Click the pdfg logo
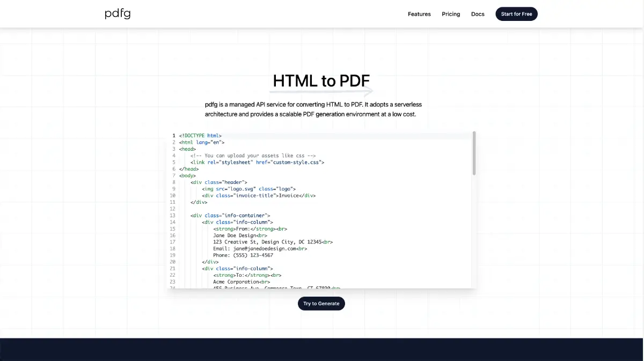Image resolution: width=644 pixels, height=361 pixels. pyautogui.click(x=118, y=14)
